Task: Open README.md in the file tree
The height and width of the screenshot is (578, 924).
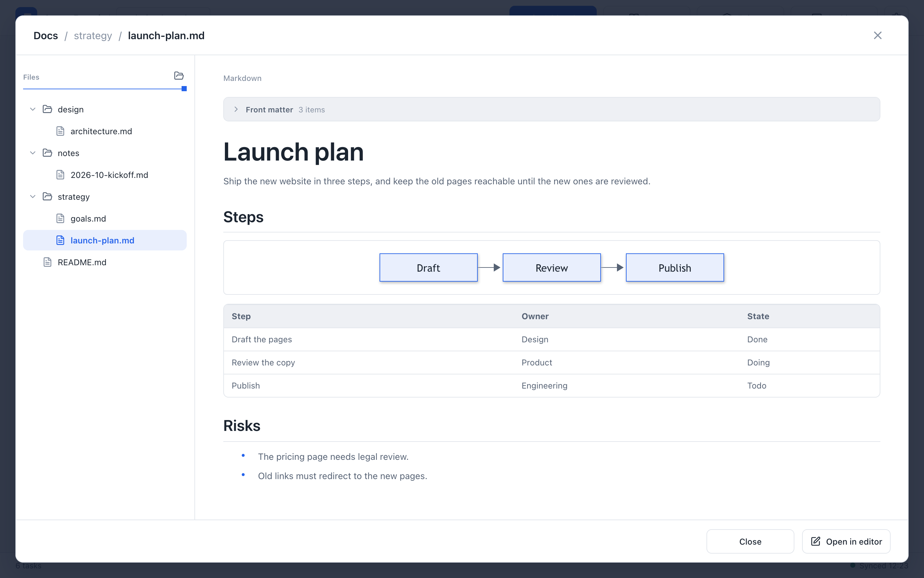Action: pos(105,262)
